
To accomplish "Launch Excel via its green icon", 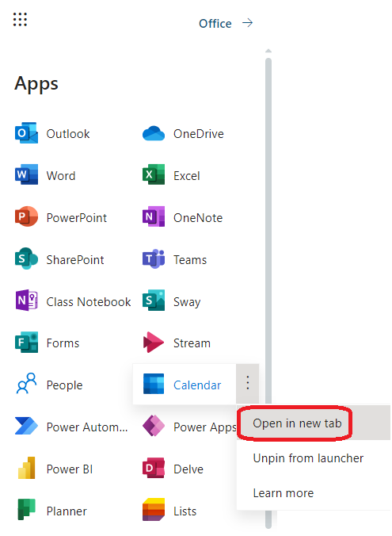I will tap(154, 174).
